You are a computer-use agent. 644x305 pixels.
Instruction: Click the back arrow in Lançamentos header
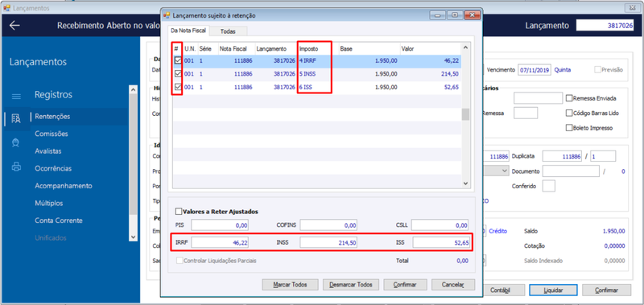[14, 26]
